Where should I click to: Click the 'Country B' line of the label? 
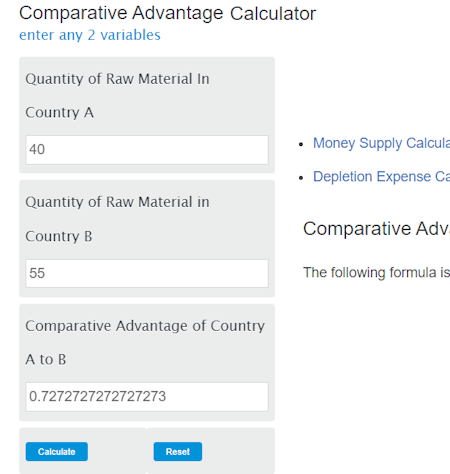pos(59,236)
